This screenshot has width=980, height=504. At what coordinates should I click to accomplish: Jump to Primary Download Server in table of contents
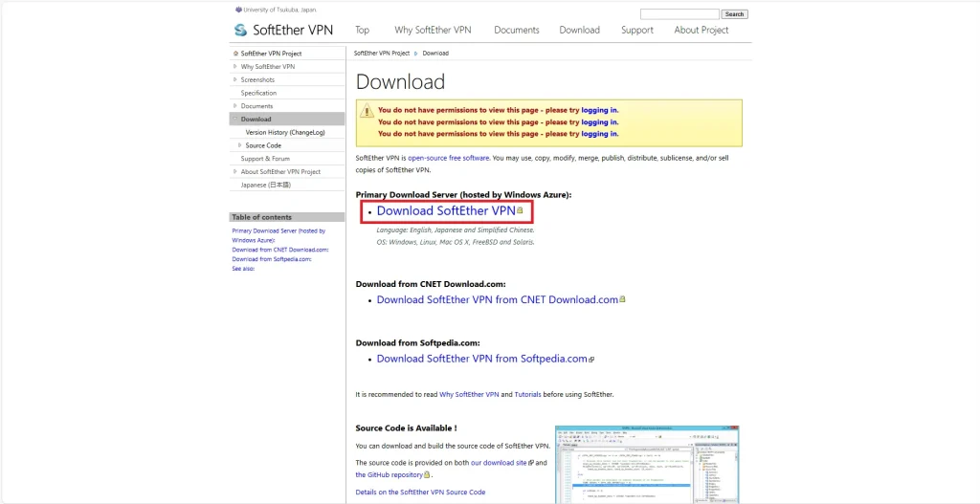(278, 235)
